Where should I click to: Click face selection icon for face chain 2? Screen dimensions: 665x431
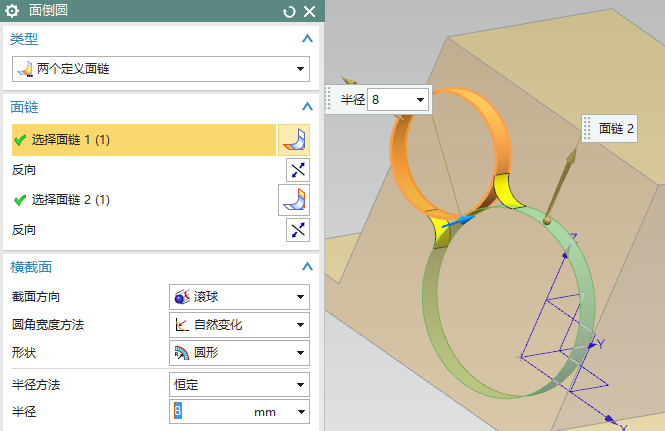pyautogui.click(x=294, y=200)
